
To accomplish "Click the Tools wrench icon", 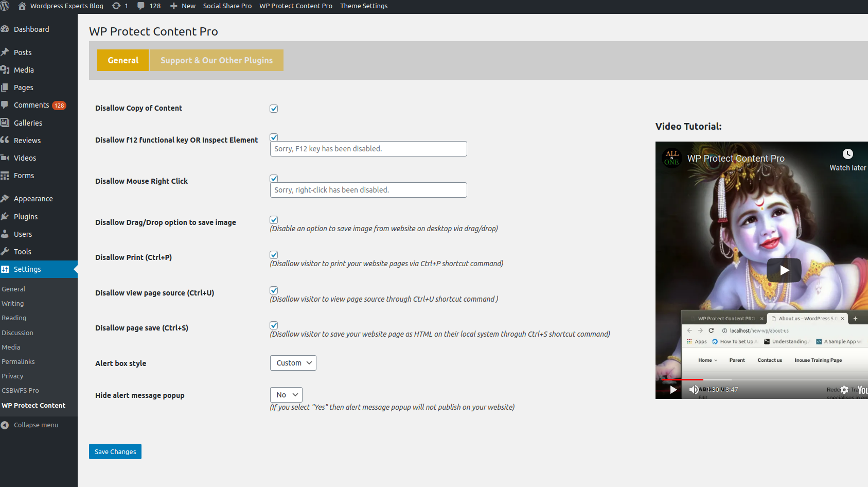I will 5,252.
